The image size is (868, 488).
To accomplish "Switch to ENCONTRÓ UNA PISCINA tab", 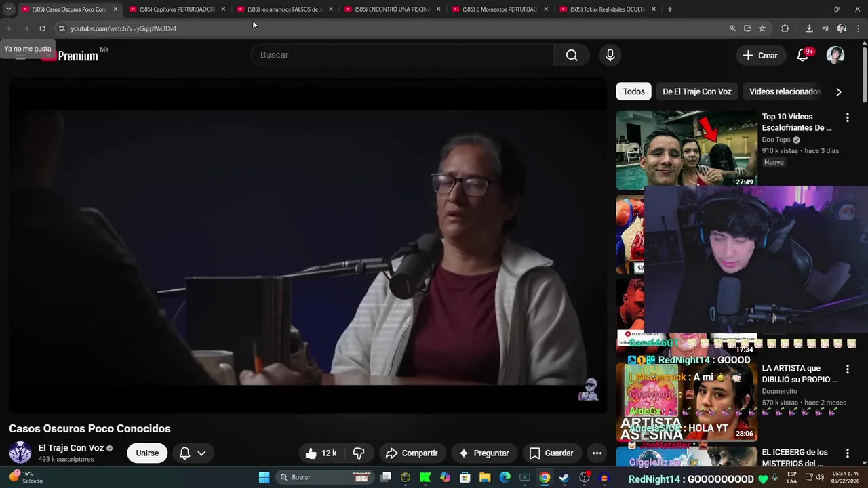I will (x=393, y=9).
